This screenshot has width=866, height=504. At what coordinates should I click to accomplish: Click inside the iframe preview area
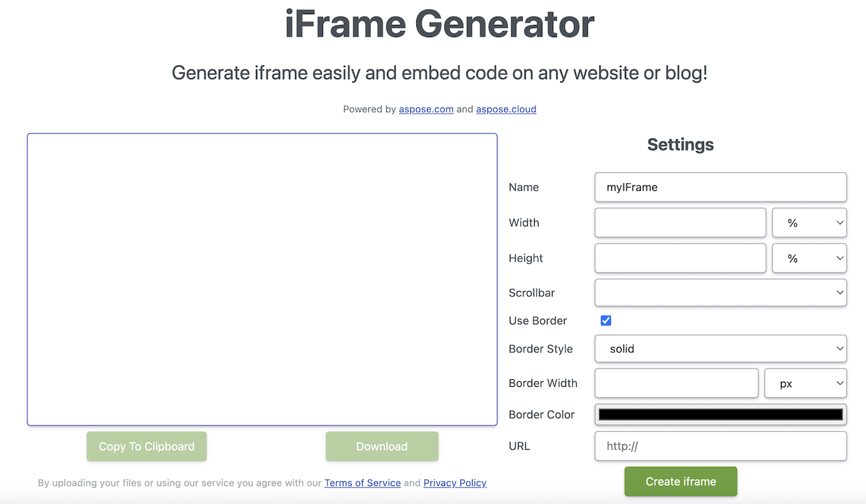point(262,280)
